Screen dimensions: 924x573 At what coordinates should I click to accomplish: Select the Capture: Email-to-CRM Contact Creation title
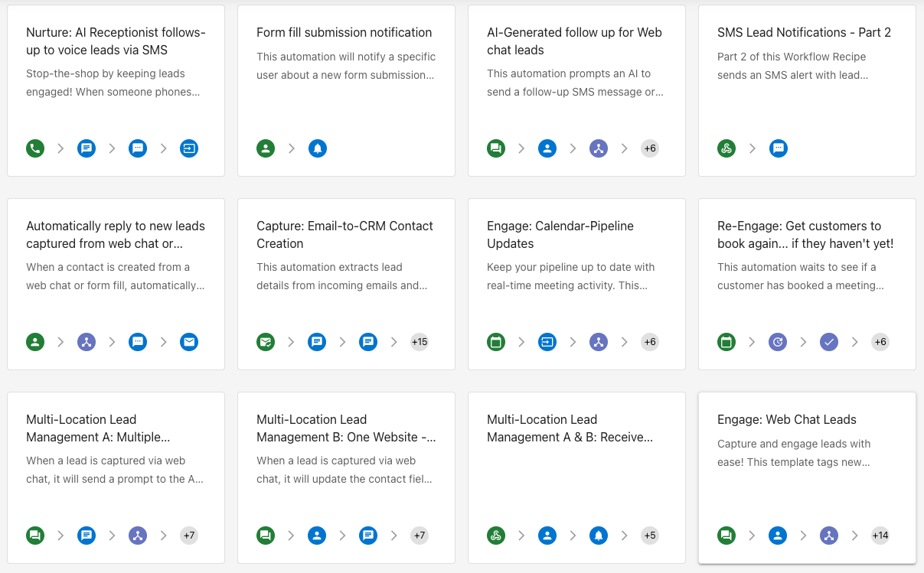point(344,235)
